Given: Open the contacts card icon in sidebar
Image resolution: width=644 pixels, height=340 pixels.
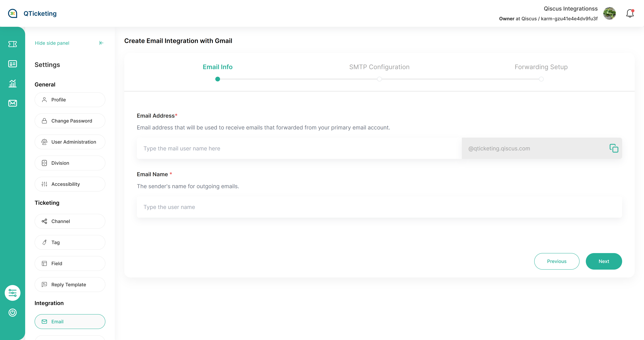Looking at the screenshot, I should [12, 64].
